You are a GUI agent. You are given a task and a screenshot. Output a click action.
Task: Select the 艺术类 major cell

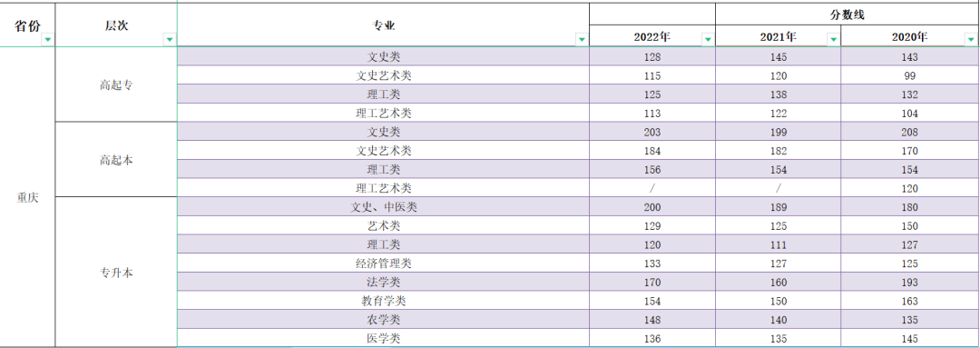pos(384,226)
